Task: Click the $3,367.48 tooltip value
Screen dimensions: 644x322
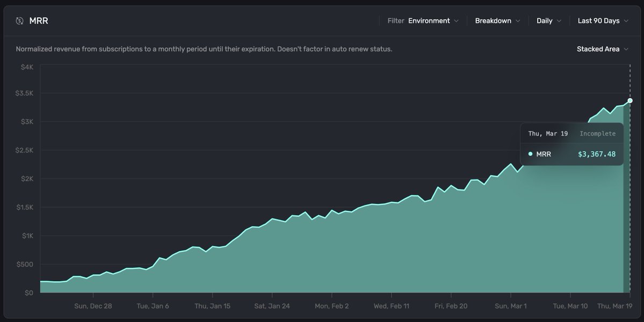Action: coord(596,154)
